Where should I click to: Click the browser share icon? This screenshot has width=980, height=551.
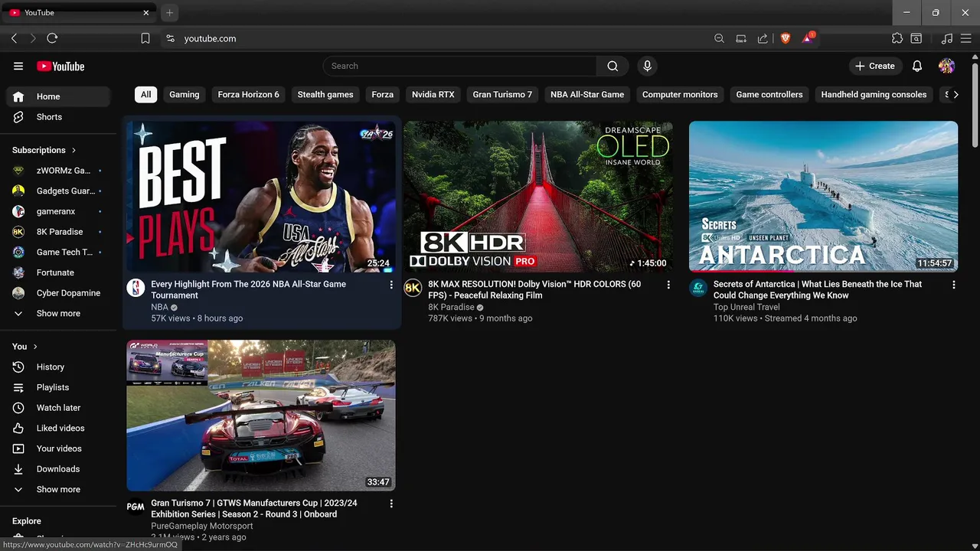tap(763, 38)
